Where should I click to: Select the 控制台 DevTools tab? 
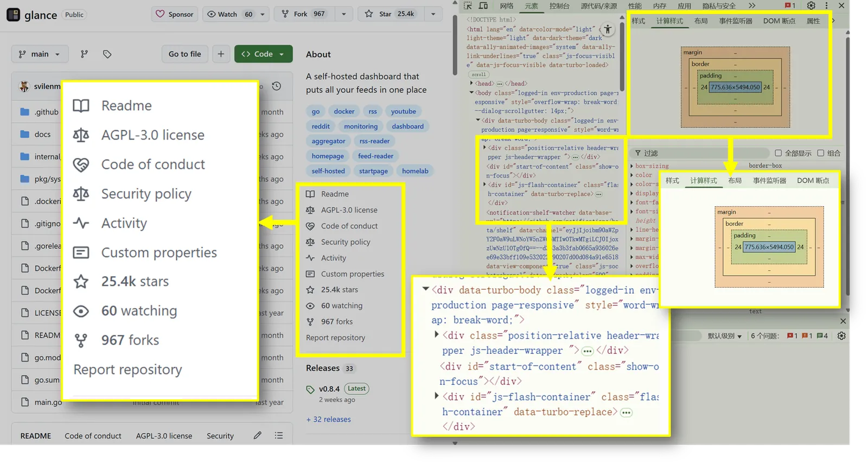click(x=559, y=6)
